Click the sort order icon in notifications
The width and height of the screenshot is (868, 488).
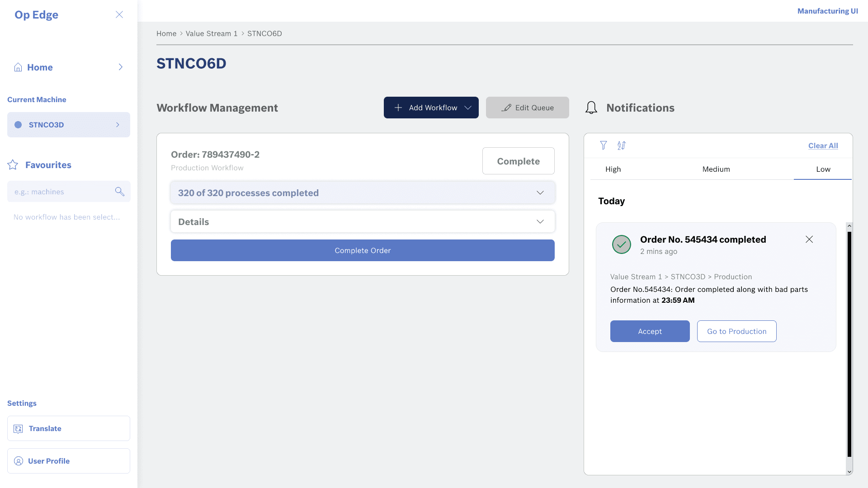(622, 145)
